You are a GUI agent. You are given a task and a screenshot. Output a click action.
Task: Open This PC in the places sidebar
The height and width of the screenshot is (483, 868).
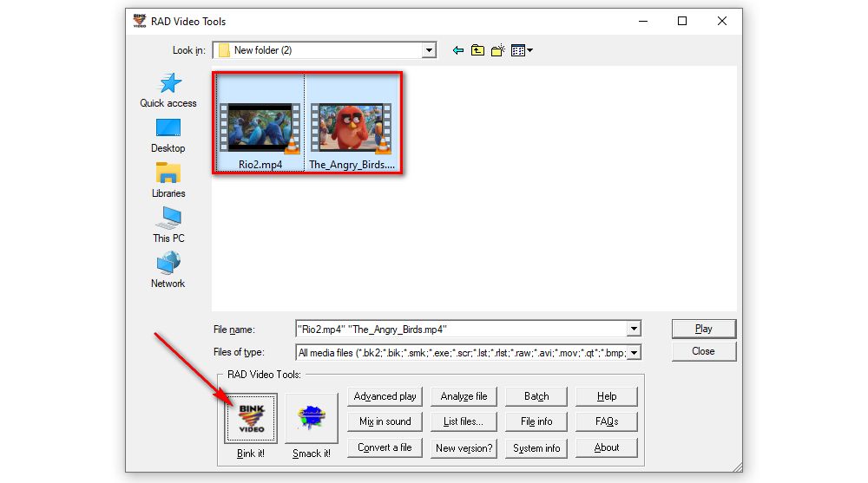click(168, 225)
